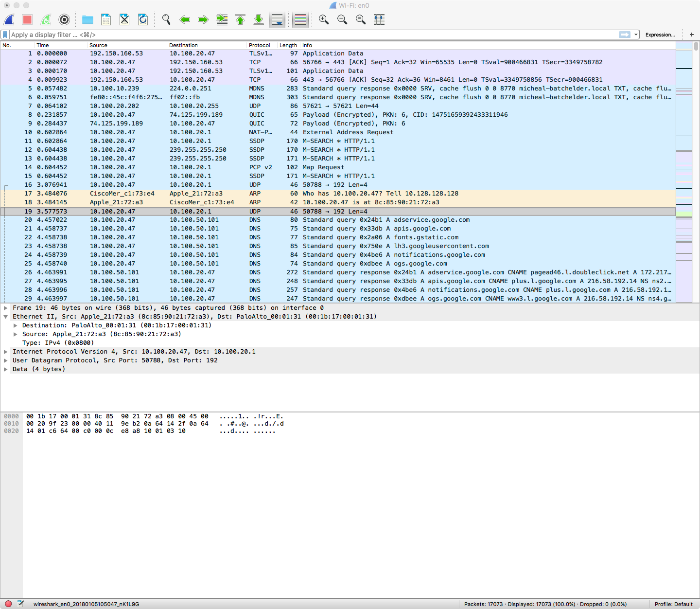Select Type: IPv4 (0x0800) field
The width and height of the screenshot is (700, 609).
click(x=58, y=343)
